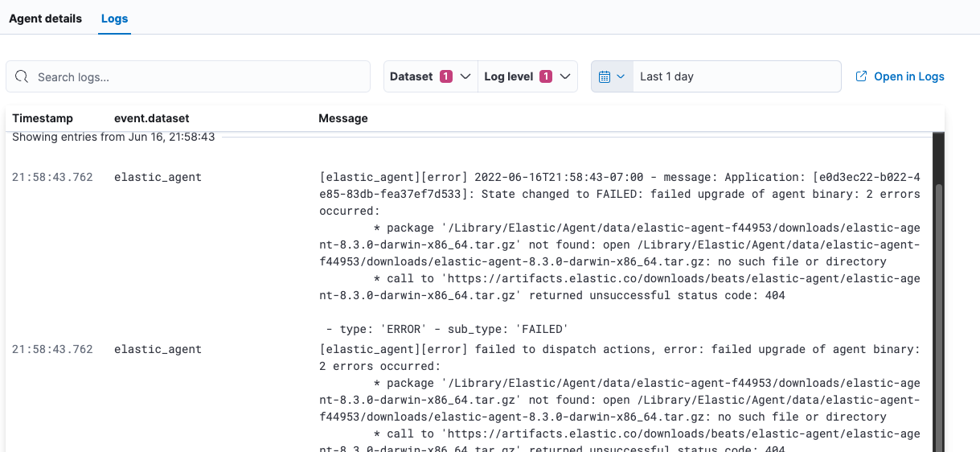Image resolution: width=980 pixels, height=452 pixels.
Task: Click the first entry's elastic_agent dataset cell
Action: pos(158,177)
